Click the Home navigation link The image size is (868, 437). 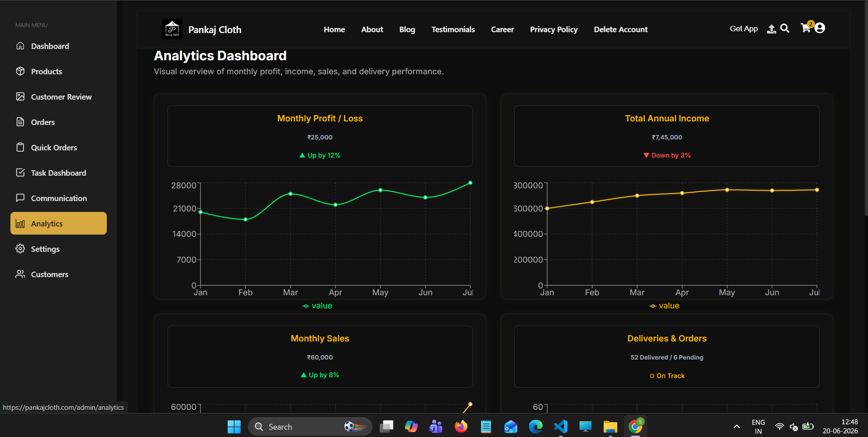pyautogui.click(x=334, y=29)
